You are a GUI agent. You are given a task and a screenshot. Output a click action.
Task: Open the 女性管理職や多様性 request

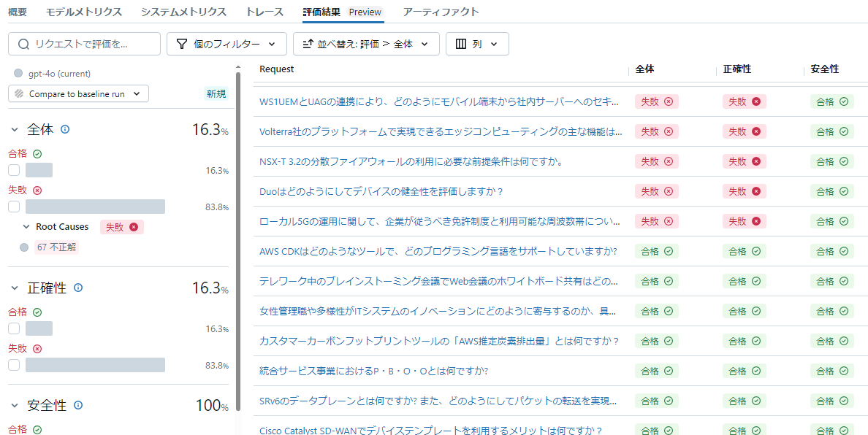click(x=438, y=311)
